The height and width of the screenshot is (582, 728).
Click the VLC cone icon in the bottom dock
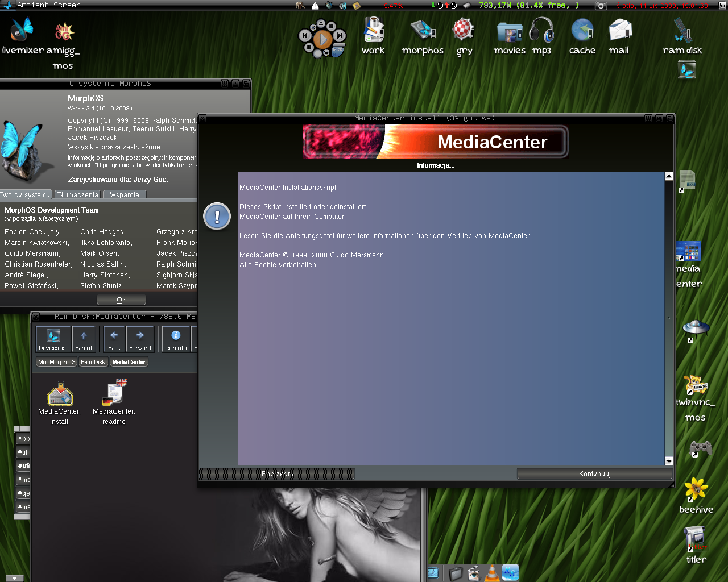491,573
